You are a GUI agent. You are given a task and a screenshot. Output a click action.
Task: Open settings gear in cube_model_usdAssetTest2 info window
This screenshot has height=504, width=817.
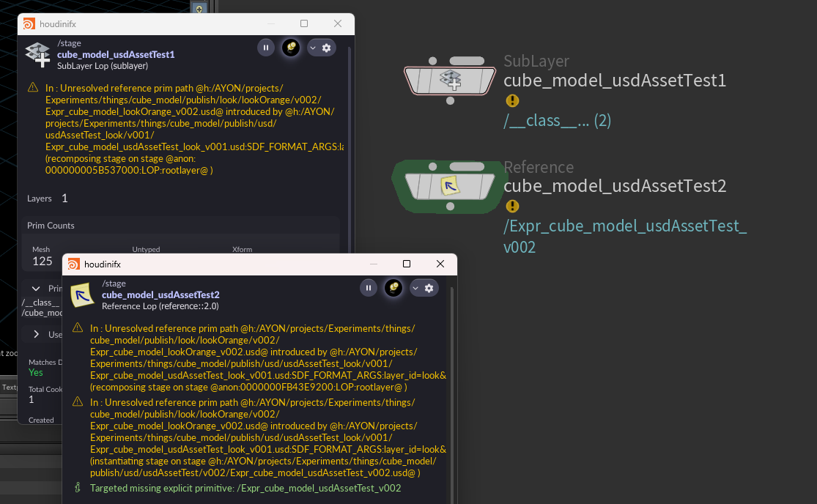pos(429,288)
